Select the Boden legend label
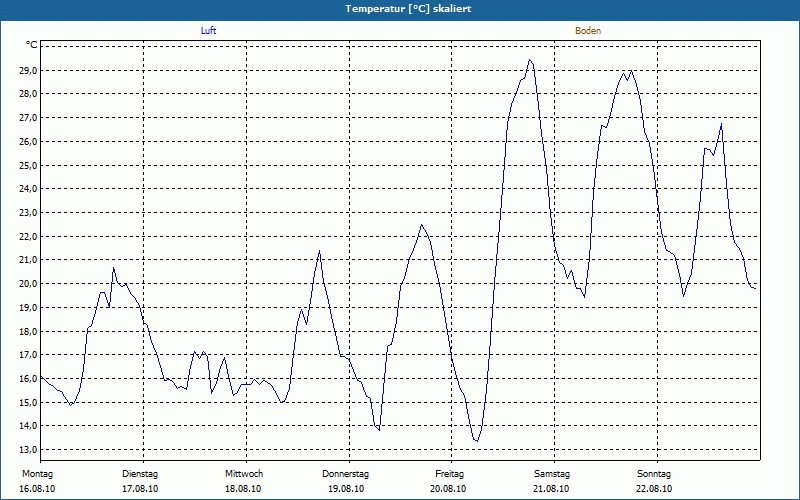 588,31
